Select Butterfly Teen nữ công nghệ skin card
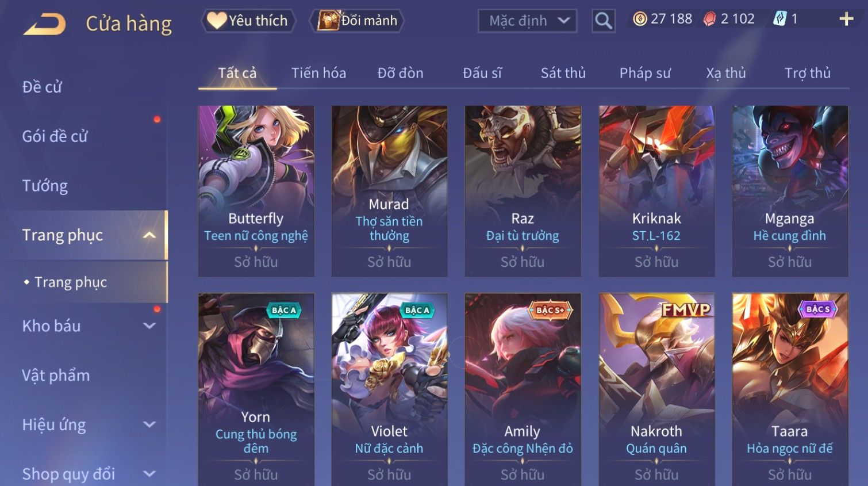Viewport: 868px width, 486px height. pyautogui.click(x=256, y=191)
